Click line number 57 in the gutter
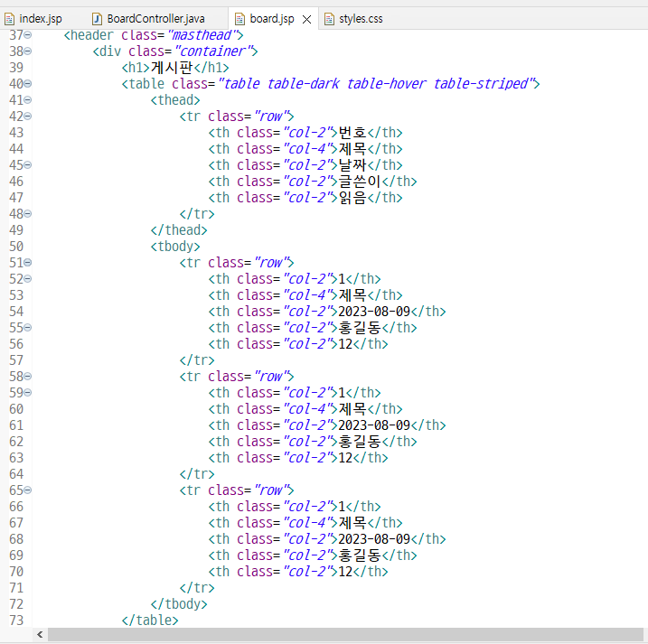Screen dimensions: 648x644 16,360
